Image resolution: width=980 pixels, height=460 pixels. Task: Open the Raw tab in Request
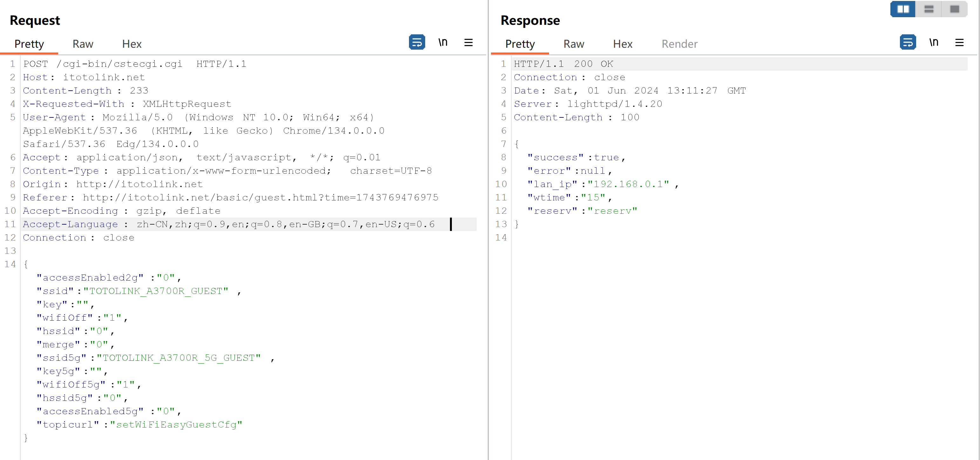coord(83,44)
